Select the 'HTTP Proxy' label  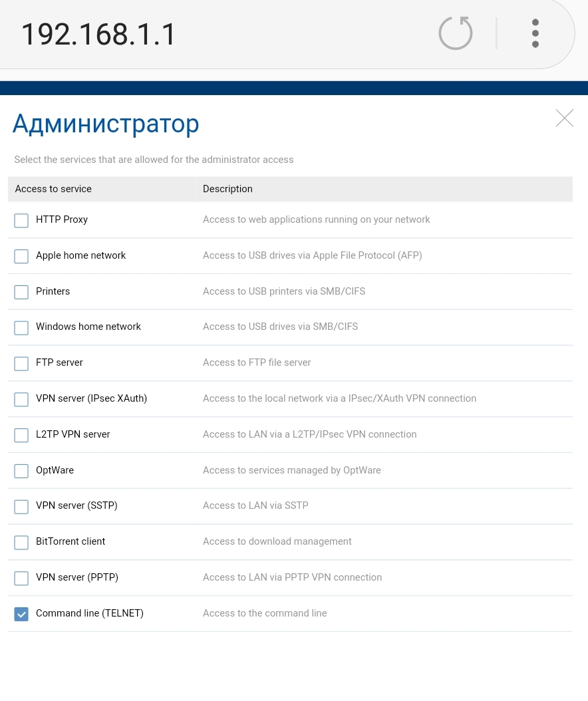click(62, 219)
